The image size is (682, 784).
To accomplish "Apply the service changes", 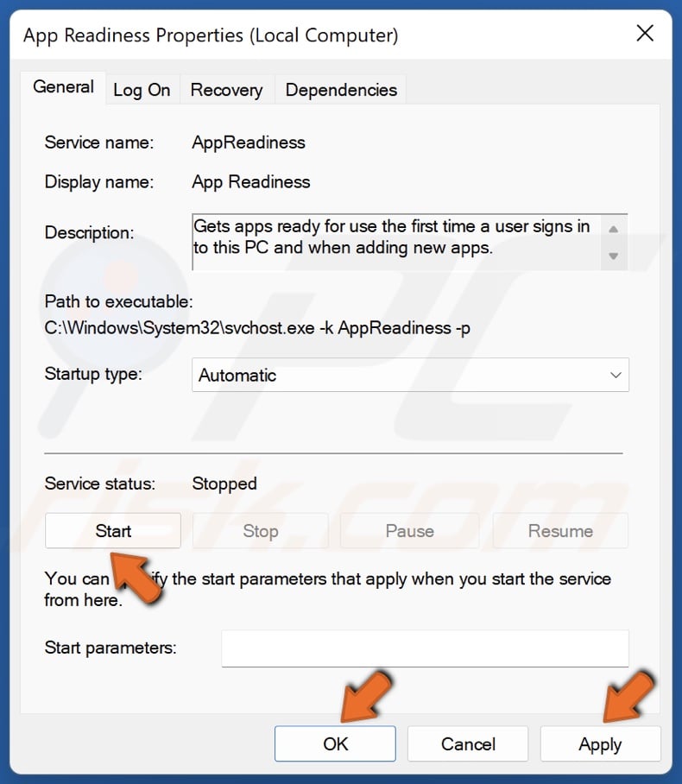I will coord(600,743).
